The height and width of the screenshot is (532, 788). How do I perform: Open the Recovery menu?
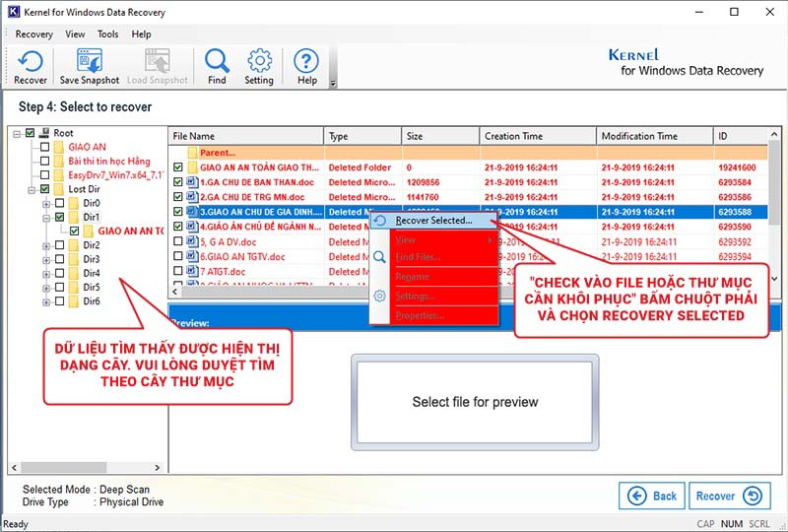pyautogui.click(x=33, y=34)
